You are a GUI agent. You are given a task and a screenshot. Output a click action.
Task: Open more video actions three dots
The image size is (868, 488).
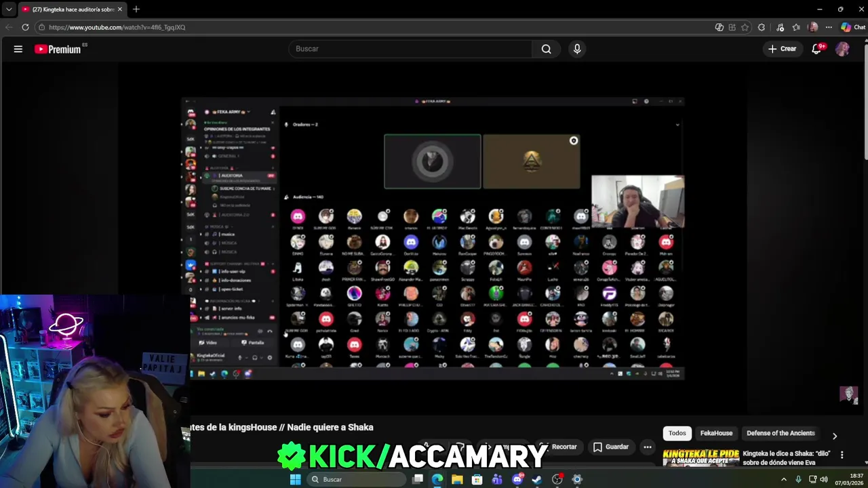click(x=648, y=447)
